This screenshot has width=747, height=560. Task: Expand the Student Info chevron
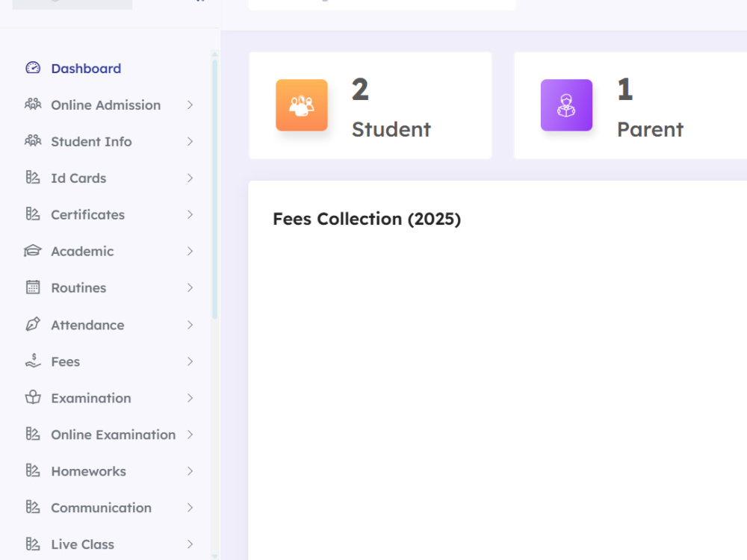tap(190, 141)
